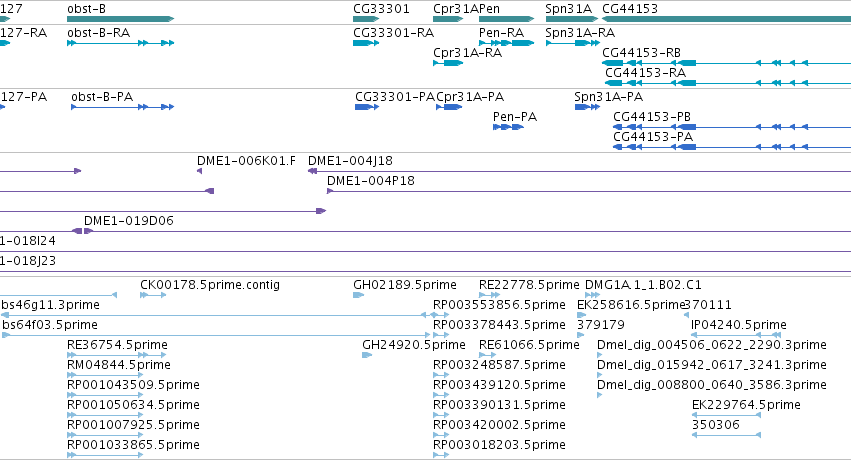Click the Dmel_dig_015942_0617_3241.3prime label
This screenshot has width=851, height=460.
click(x=712, y=365)
